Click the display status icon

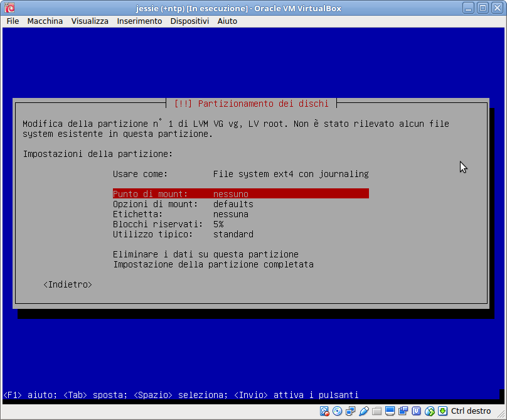tap(390, 411)
